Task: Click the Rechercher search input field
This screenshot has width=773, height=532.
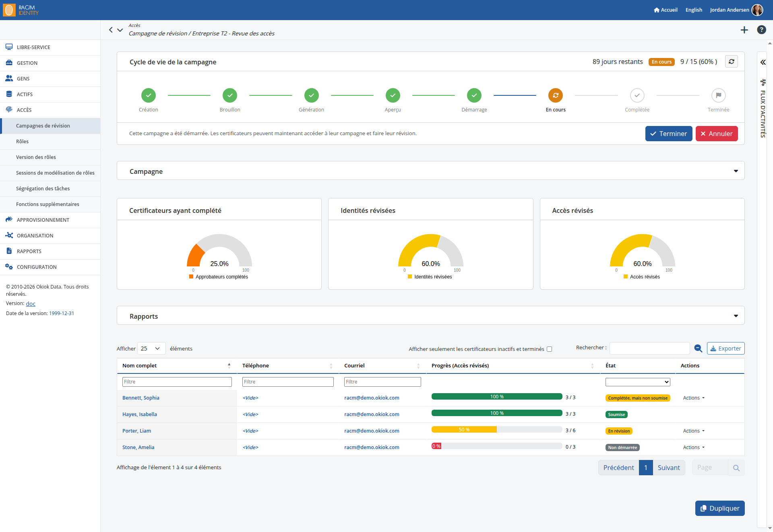Action: [x=649, y=348]
